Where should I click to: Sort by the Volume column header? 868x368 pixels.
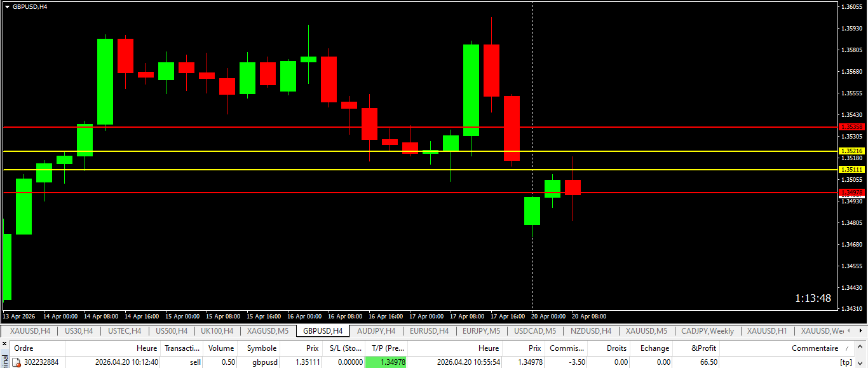tap(221, 348)
